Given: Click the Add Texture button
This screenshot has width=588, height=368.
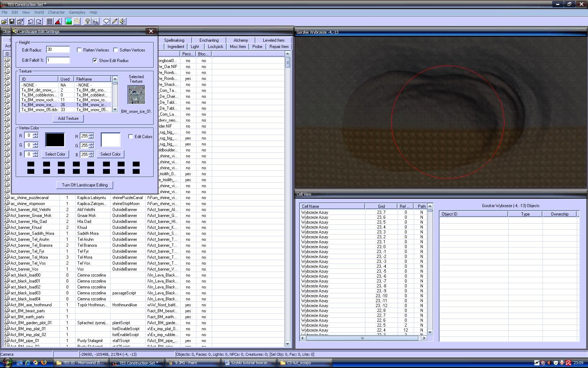Looking at the screenshot, I should point(68,118).
